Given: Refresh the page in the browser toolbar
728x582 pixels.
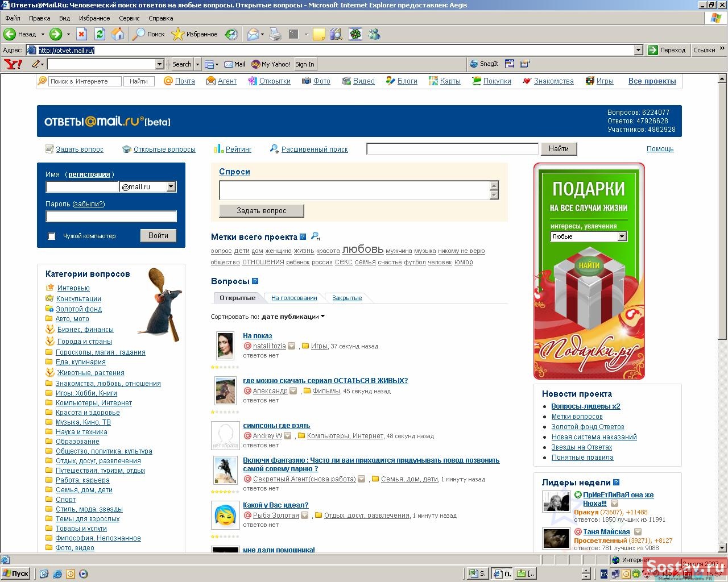Looking at the screenshot, I should click(100, 34).
